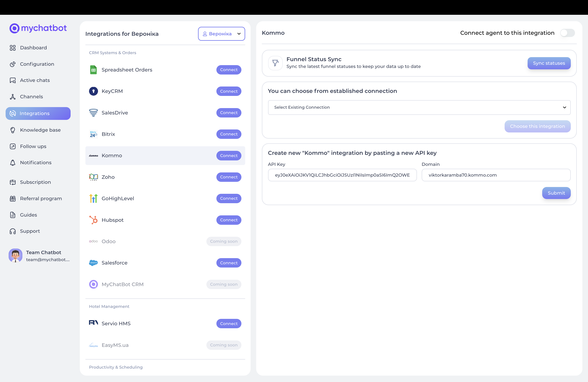Click the Hubspot logo icon
Screen dimensions: 588x382
(93, 220)
